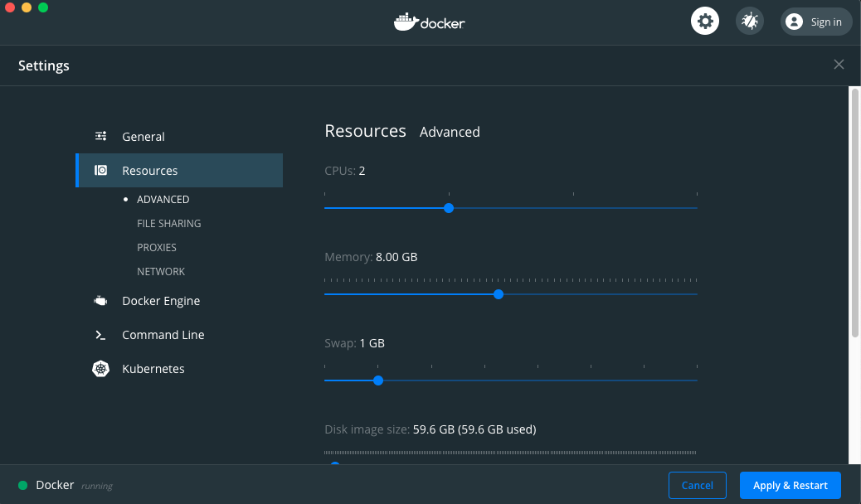
Task: Click the Sign in account avatar icon
Action: [794, 22]
